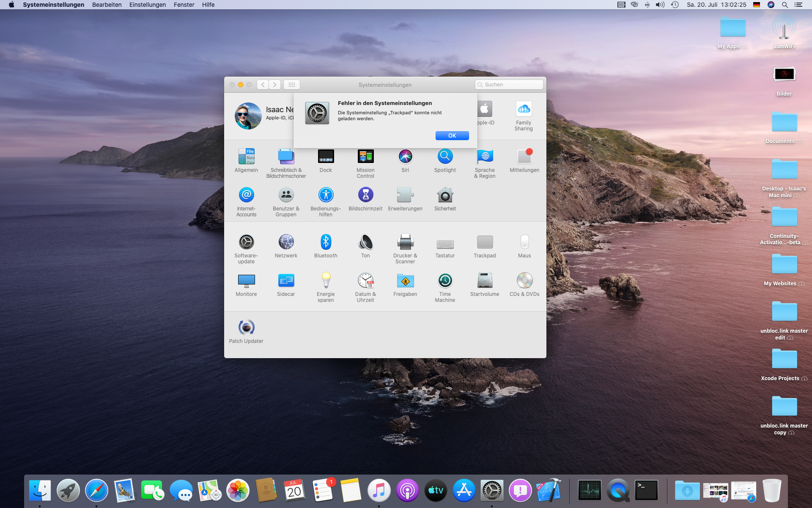Open the Einstellungen menu
812x508 pixels.
(x=147, y=5)
